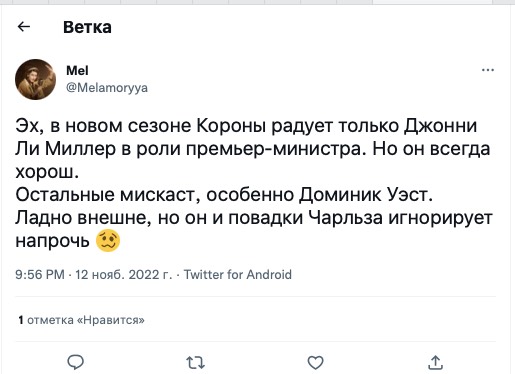
Task: Like the tweet with the heart icon
Action: [x=315, y=363]
